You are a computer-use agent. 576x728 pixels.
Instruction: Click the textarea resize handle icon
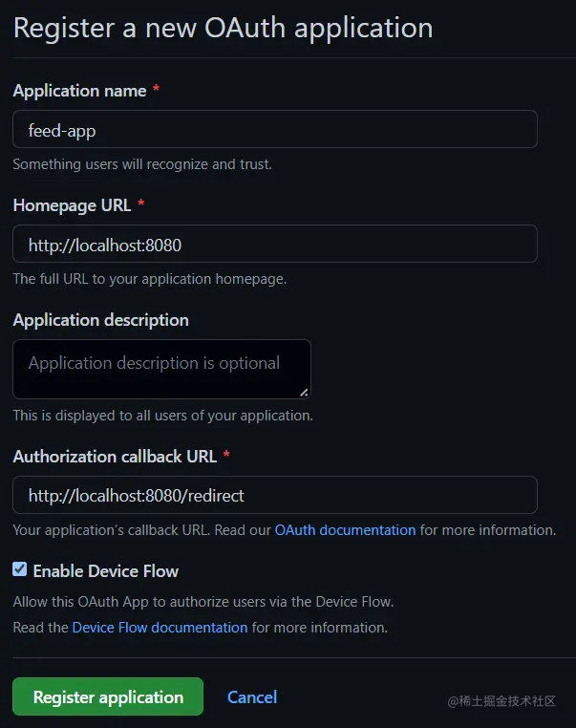point(304,393)
